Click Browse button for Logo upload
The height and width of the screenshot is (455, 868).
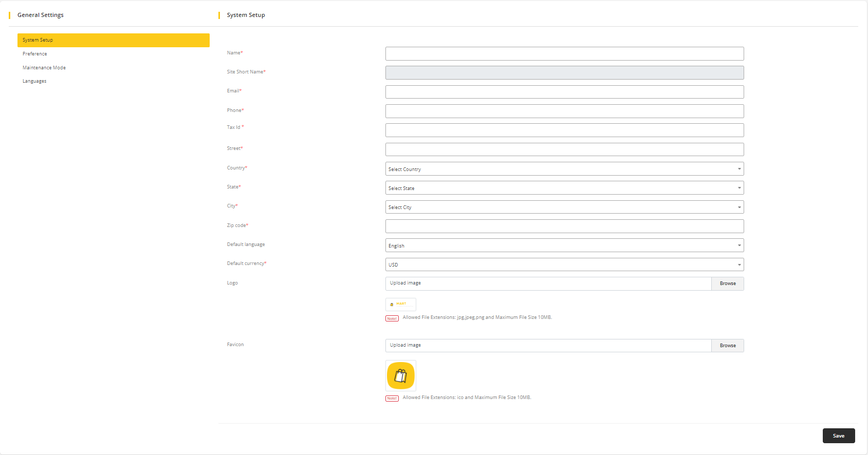point(727,283)
